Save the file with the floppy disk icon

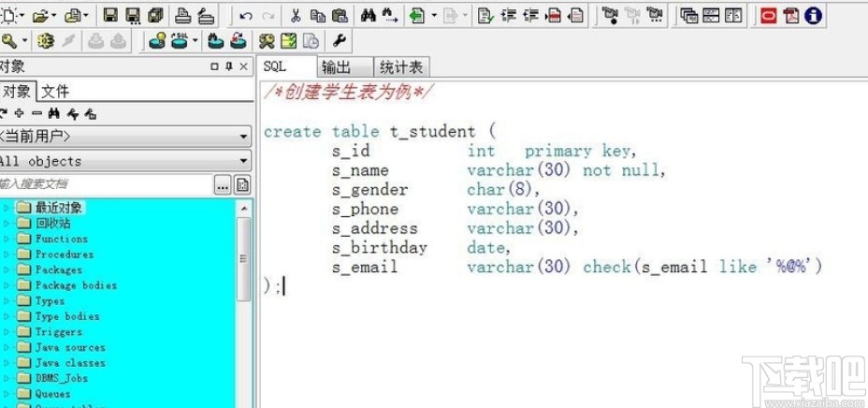pyautogui.click(x=110, y=16)
